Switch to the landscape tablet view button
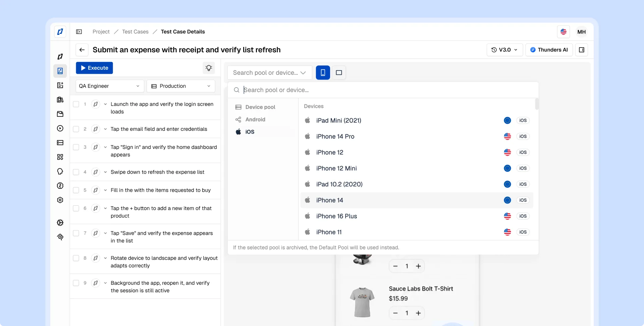Screen dimensions: 644x326 339,73
